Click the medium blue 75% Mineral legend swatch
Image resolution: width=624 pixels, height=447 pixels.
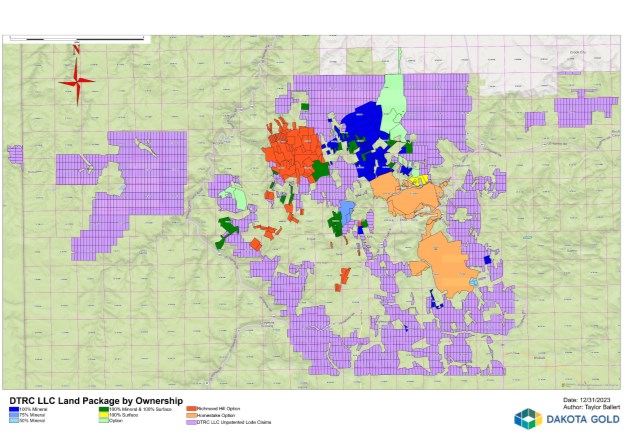point(14,415)
